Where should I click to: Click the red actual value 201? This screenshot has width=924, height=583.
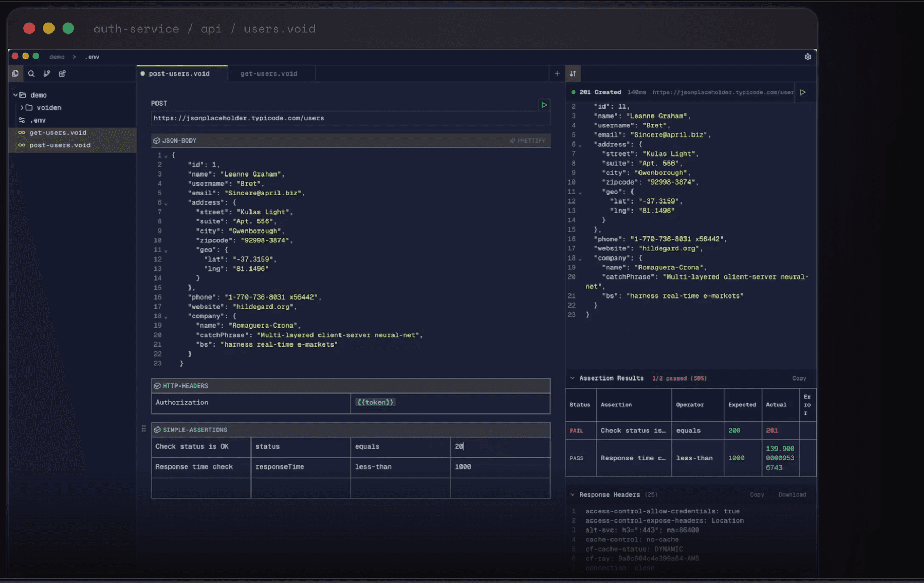[772, 431]
